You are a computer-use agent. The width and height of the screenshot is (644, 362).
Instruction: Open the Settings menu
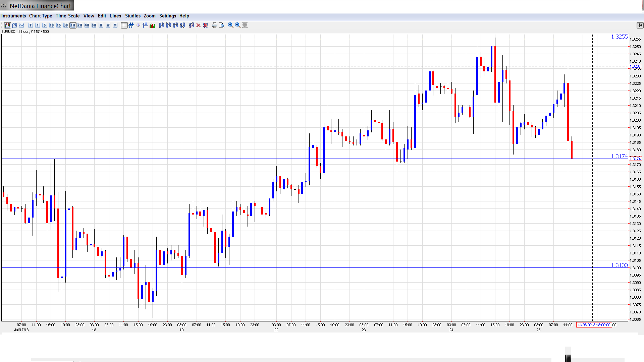tap(167, 16)
